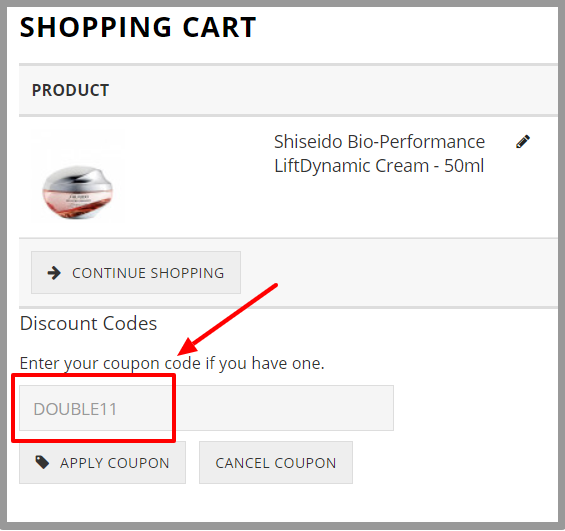Select the PRODUCT column header
Viewport: 565px width, 531px height.
tap(71, 90)
